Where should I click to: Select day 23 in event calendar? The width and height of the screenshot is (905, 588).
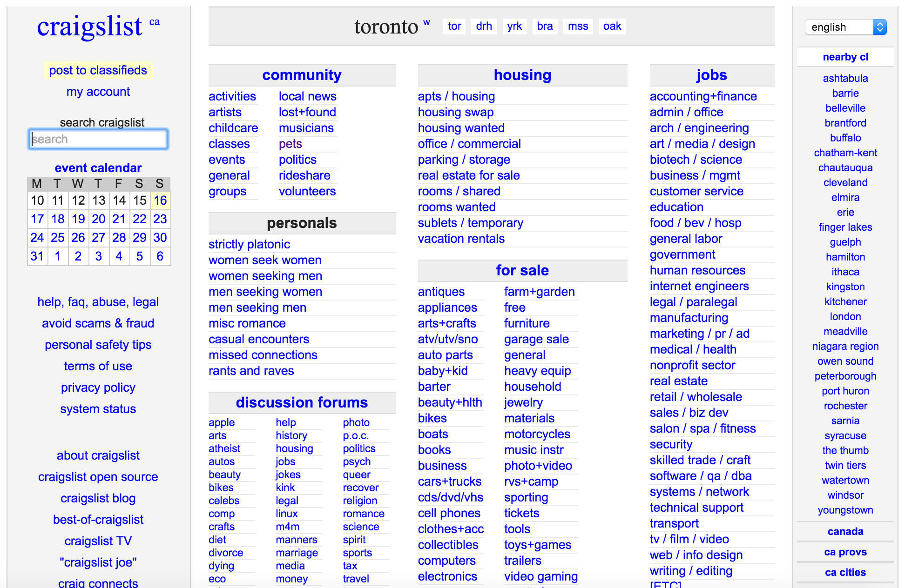pos(160,219)
